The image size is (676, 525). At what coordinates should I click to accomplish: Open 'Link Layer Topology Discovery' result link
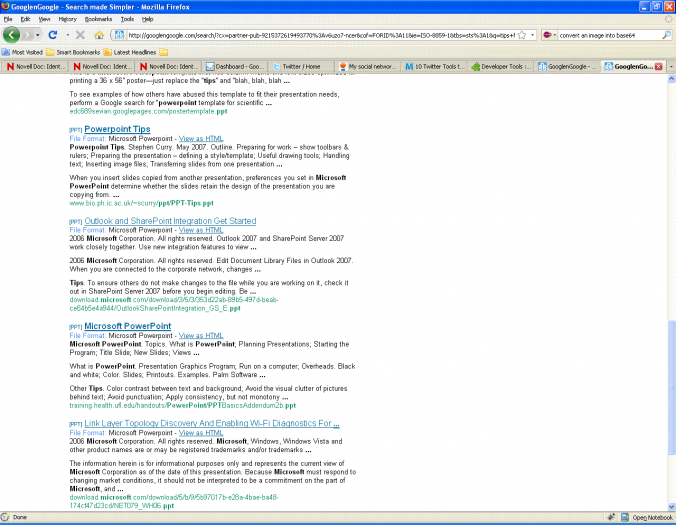coord(212,423)
